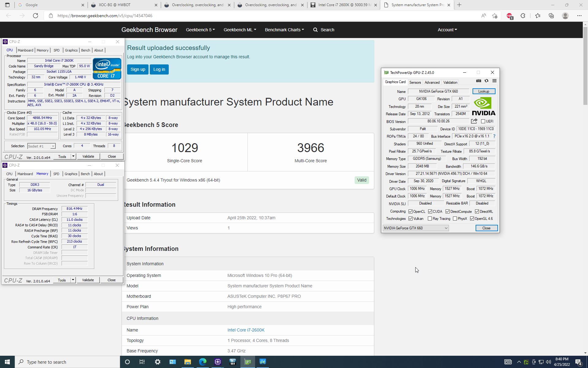Toggle the UEFI checkbox in GPU-Z
Viewport: 588px width, 368px height.
click(483, 121)
